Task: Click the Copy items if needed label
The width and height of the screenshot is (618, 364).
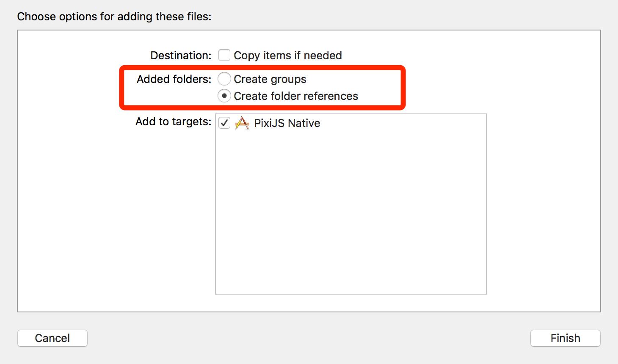Action: 288,55
